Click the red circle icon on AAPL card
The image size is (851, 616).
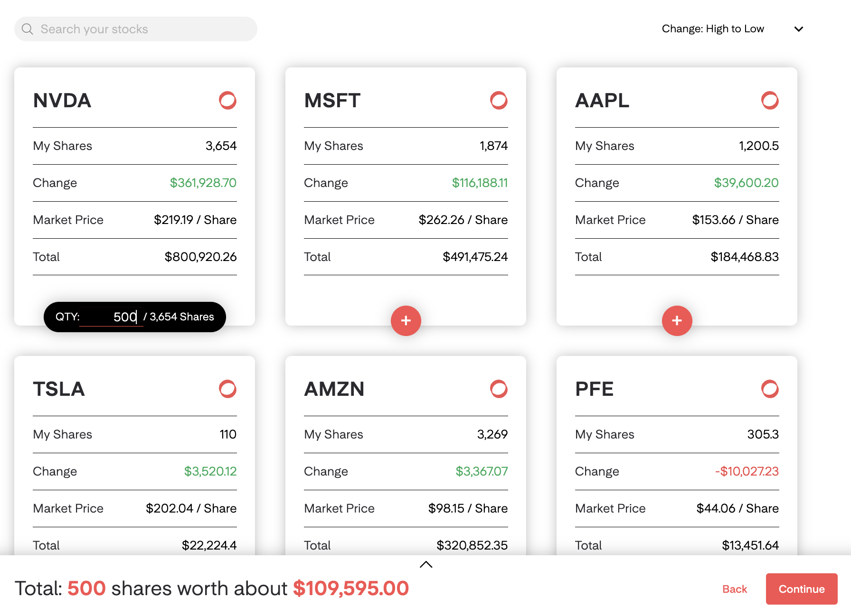coord(770,100)
